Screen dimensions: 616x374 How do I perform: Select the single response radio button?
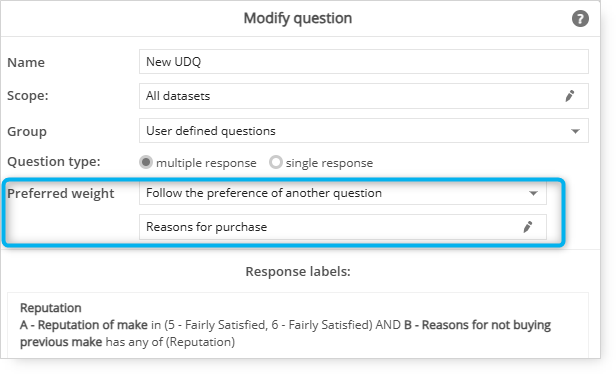point(276,162)
